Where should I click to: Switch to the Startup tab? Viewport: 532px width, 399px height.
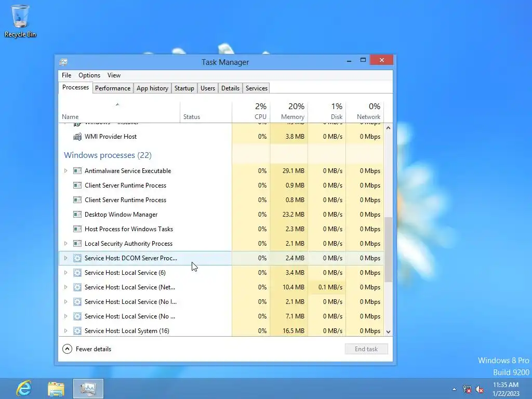[184, 88]
